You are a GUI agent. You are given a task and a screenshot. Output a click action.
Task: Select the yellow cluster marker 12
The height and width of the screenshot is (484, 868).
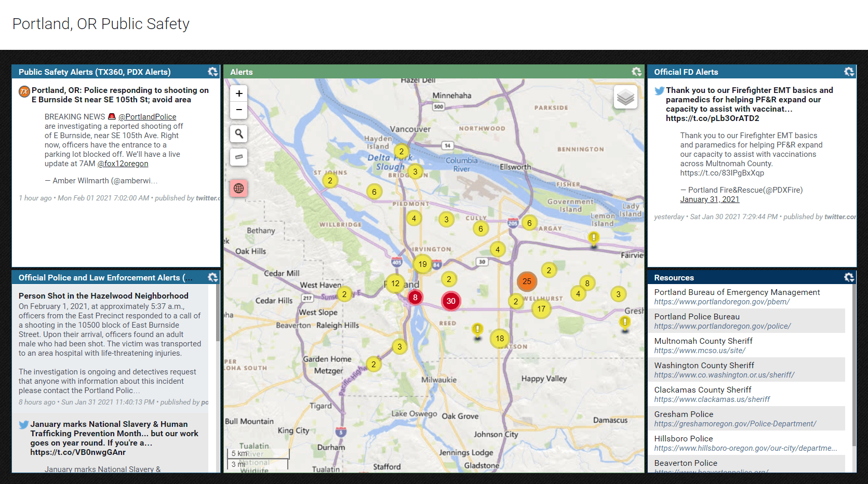point(395,284)
